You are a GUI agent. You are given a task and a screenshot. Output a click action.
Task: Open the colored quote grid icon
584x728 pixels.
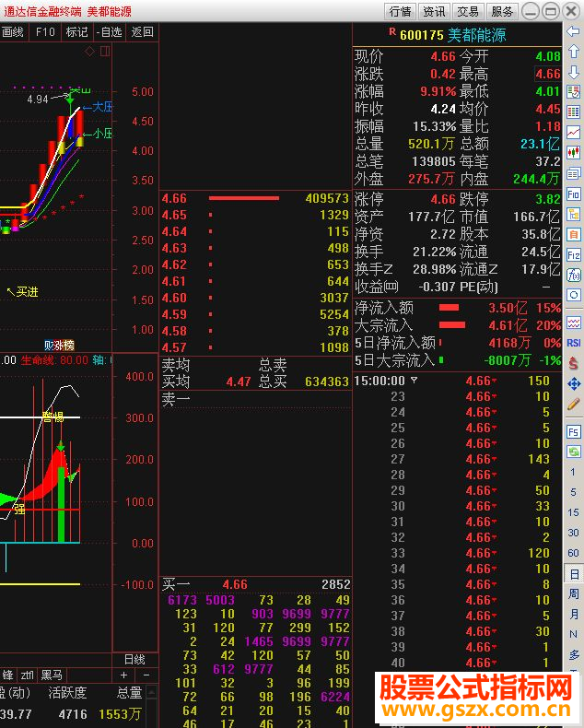click(573, 112)
